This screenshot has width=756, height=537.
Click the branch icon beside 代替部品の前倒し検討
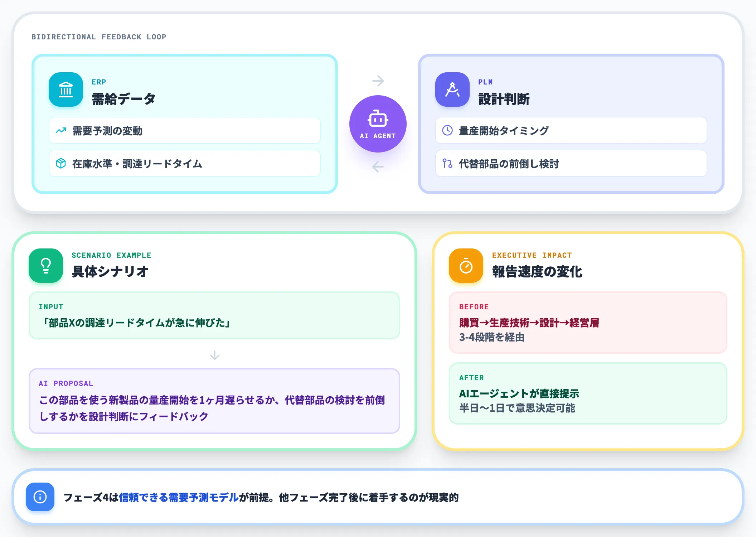[447, 164]
